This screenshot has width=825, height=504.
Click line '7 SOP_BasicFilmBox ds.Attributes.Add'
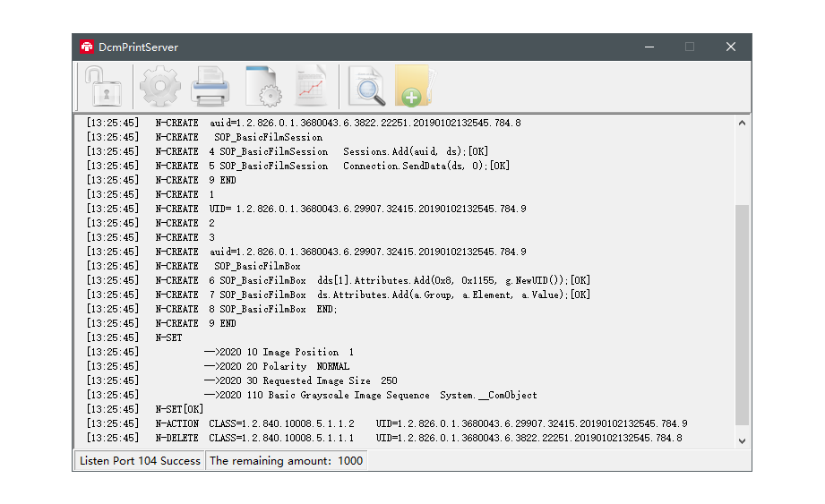(x=339, y=295)
